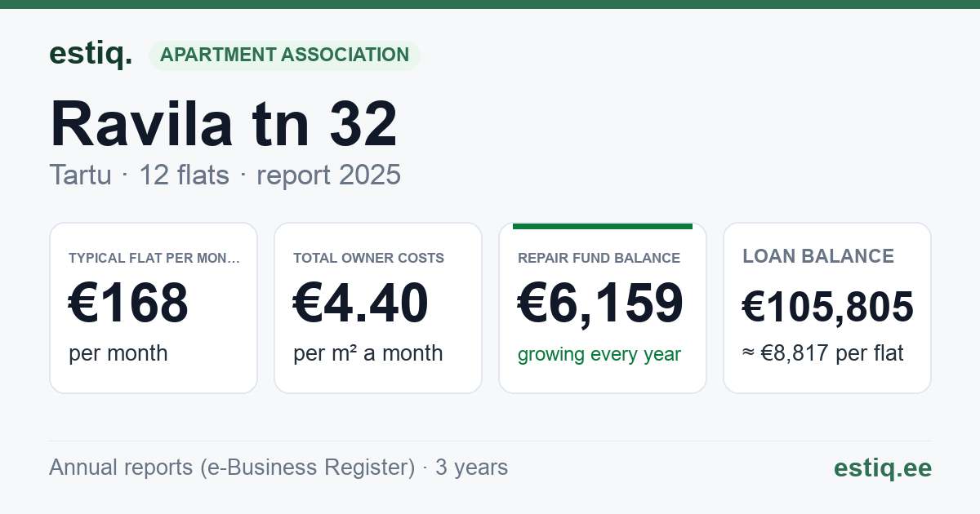Viewport: 980px width, 514px height.
Task: Click the LOAN BALANCE label
Action: click(x=818, y=256)
